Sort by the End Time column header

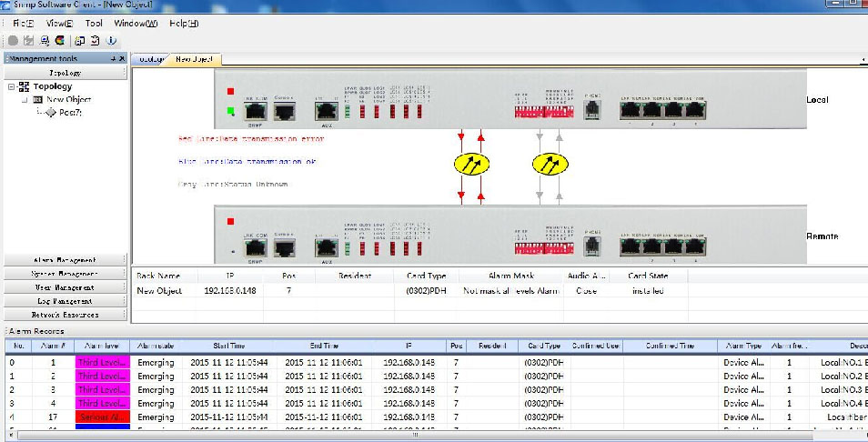pos(324,346)
